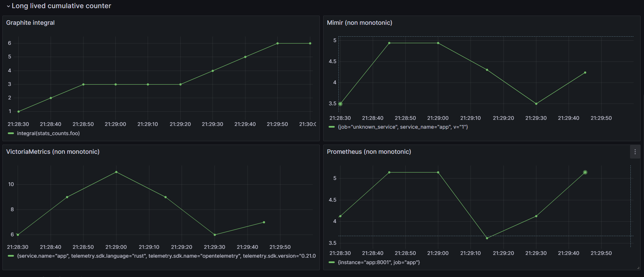Click the 4.5 y-axis label in Prometheus panel

point(332,200)
